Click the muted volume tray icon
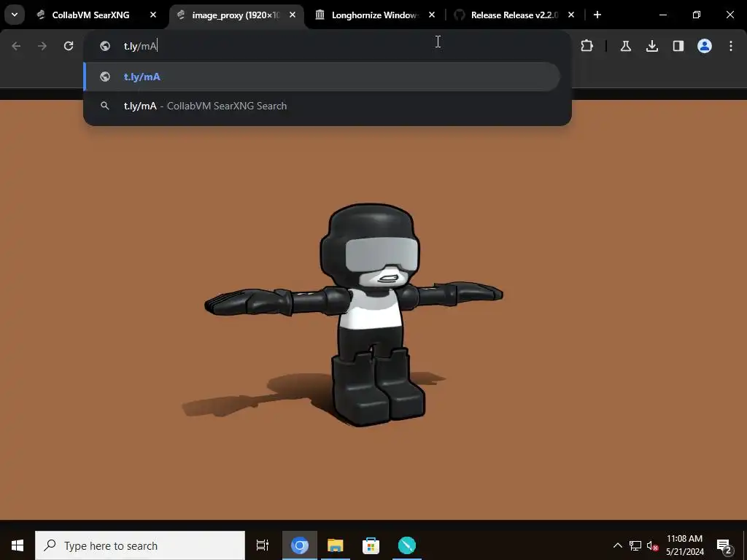The image size is (747, 560). tap(652, 545)
